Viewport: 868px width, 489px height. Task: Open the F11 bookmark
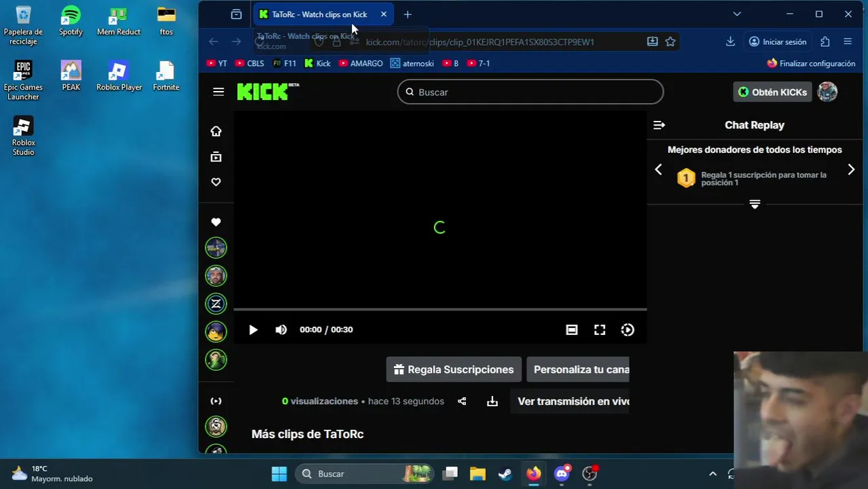tap(284, 63)
